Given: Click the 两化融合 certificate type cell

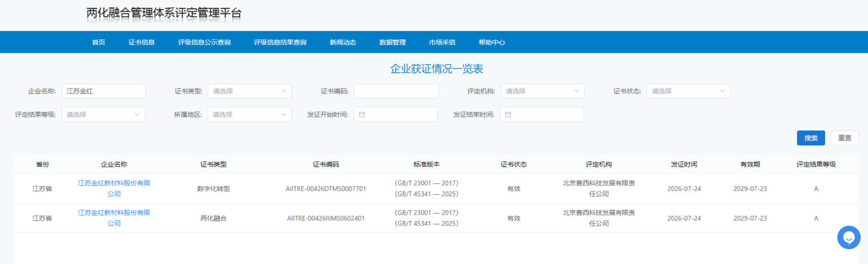Looking at the screenshot, I should tap(213, 218).
